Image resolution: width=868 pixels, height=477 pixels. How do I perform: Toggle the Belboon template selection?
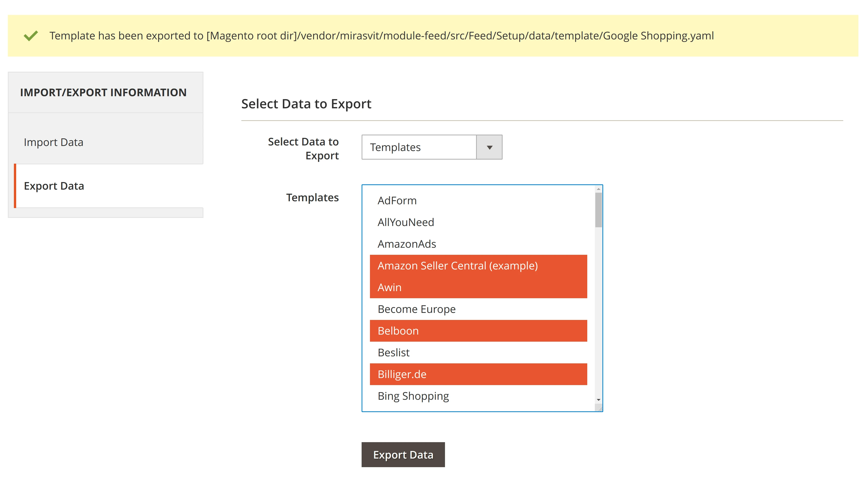click(x=398, y=331)
